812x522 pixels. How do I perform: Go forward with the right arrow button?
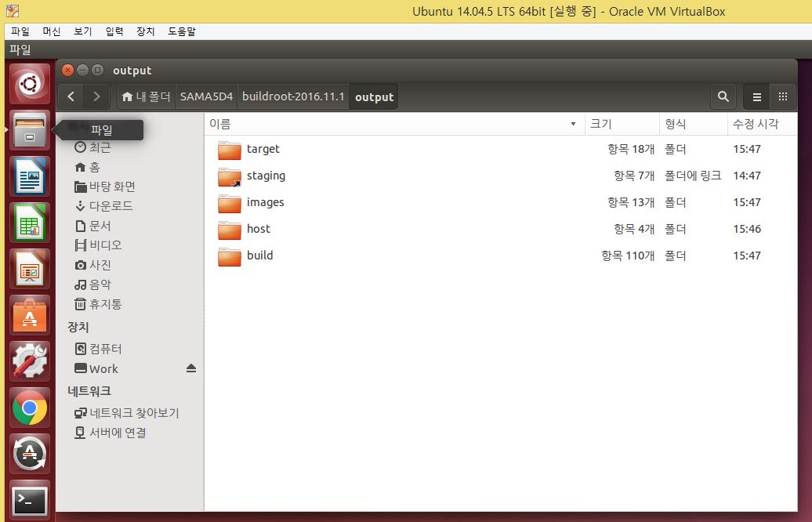tap(96, 96)
